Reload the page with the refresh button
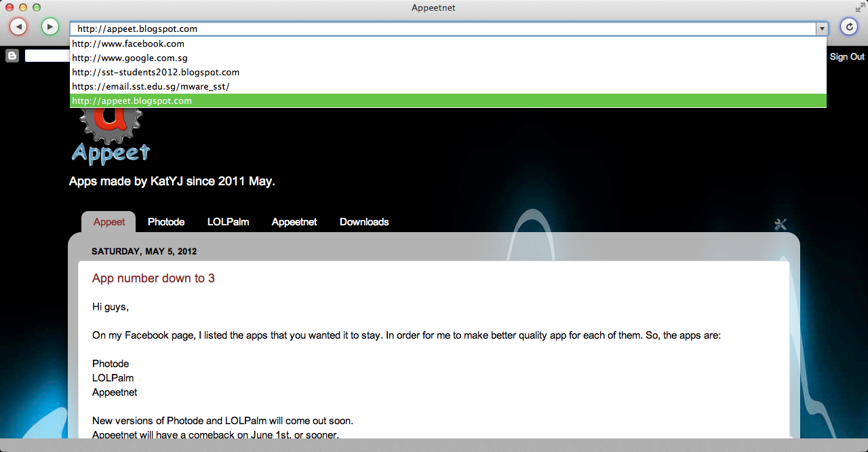Viewport: 868px width, 452px height. point(848,26)
